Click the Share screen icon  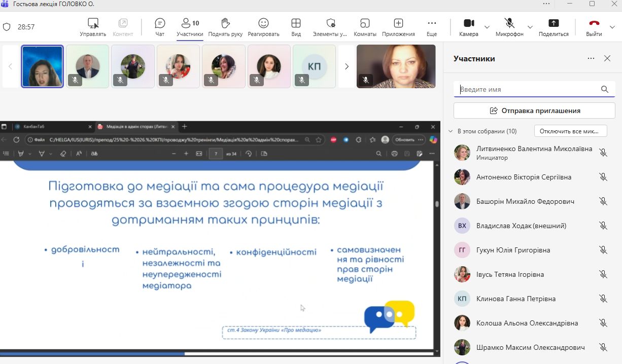pyautogui.click(x=554, y=27)
